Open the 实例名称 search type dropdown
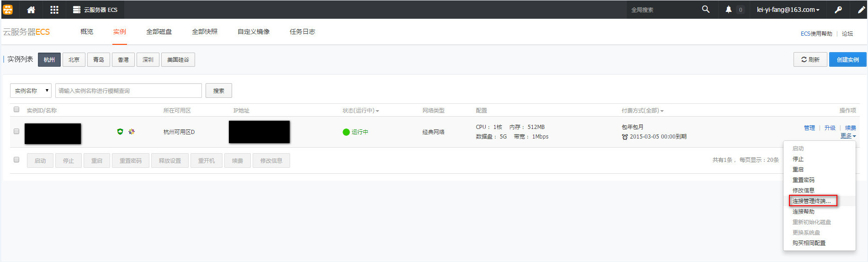 pos(31,91)
